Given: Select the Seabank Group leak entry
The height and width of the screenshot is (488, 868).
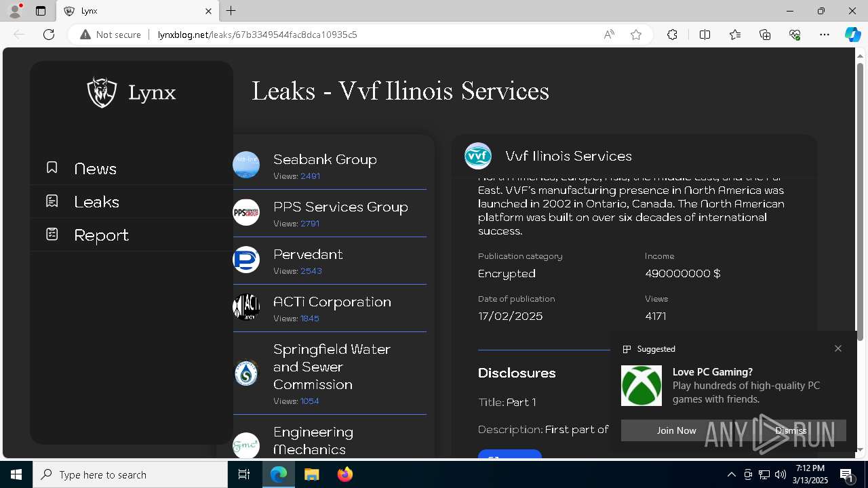Looking at the screenshot, I should click(330, 165).
